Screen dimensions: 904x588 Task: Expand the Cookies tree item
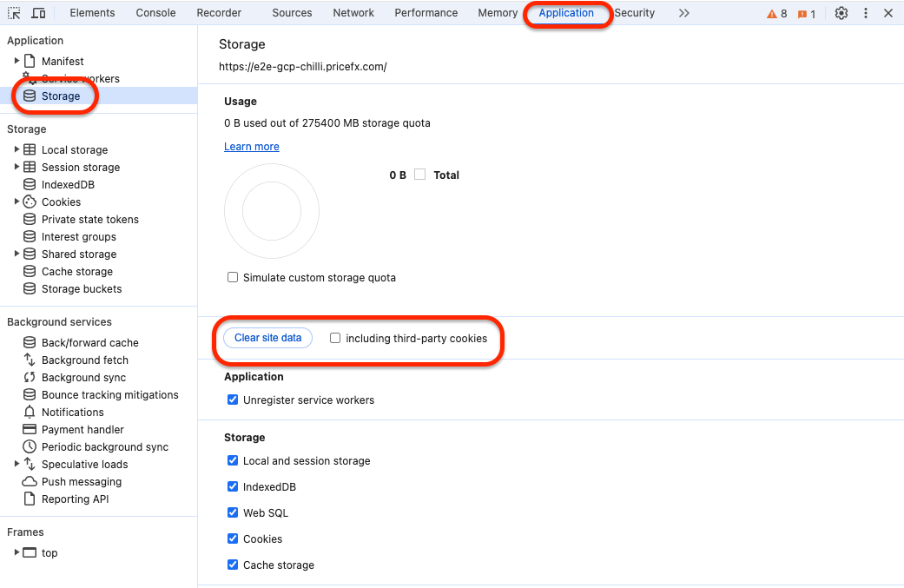click(x=16, y=202)
